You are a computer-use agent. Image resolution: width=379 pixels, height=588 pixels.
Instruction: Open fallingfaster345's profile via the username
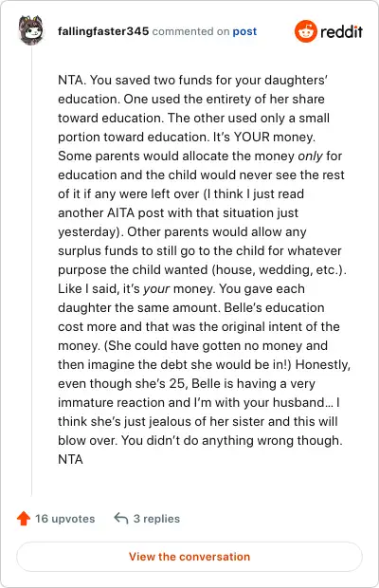point(103,31)
